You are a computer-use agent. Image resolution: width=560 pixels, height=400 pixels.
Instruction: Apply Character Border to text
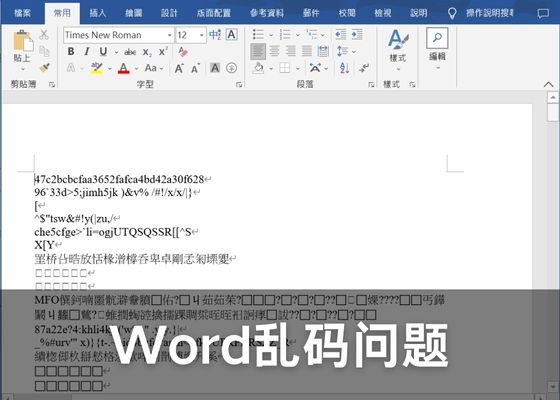point(231,35)
